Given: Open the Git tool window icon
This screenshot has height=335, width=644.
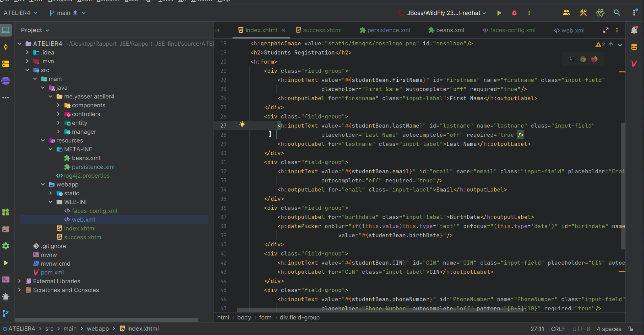Looking at the screenshot, I should click(6, 313).
